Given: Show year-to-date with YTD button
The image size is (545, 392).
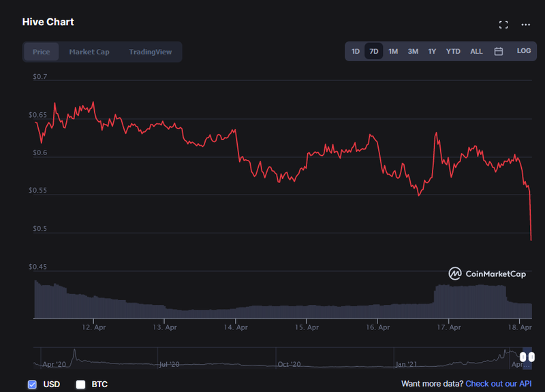Looking at the screenshot, I should coord(453,51).
